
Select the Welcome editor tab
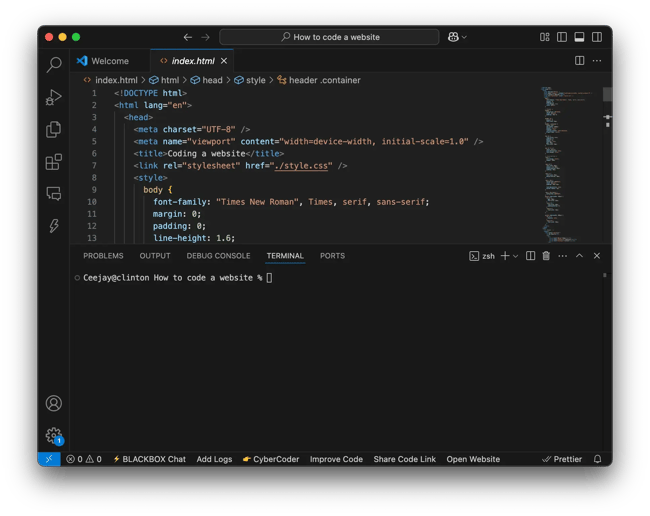coord(109,61)
